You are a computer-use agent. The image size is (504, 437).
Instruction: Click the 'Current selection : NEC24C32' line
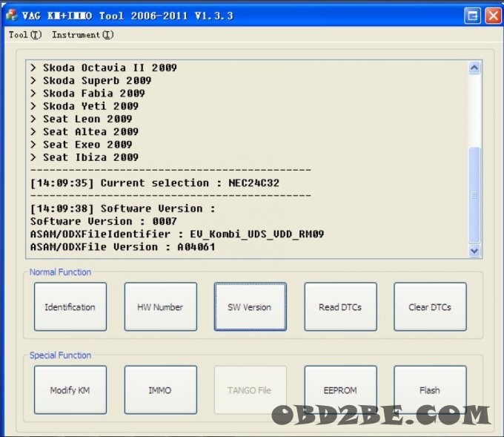click(155, 183)
